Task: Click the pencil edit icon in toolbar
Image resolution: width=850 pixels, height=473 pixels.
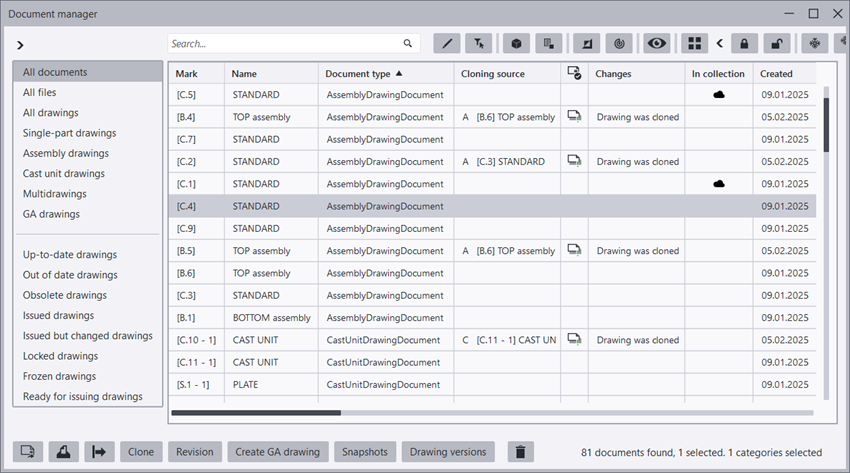Action: (x=447, y=44)
